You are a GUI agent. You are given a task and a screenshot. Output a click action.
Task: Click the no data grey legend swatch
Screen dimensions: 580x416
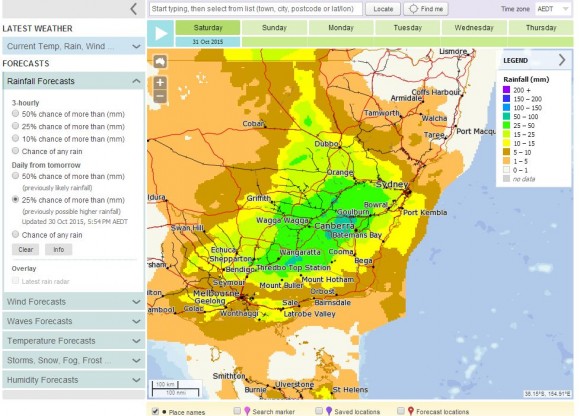pyautogui.click(x=506, y=179)
